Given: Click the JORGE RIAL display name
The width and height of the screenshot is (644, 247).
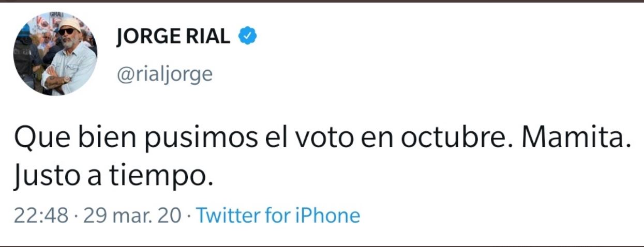Looking at the screenshot, I should 174,37.
